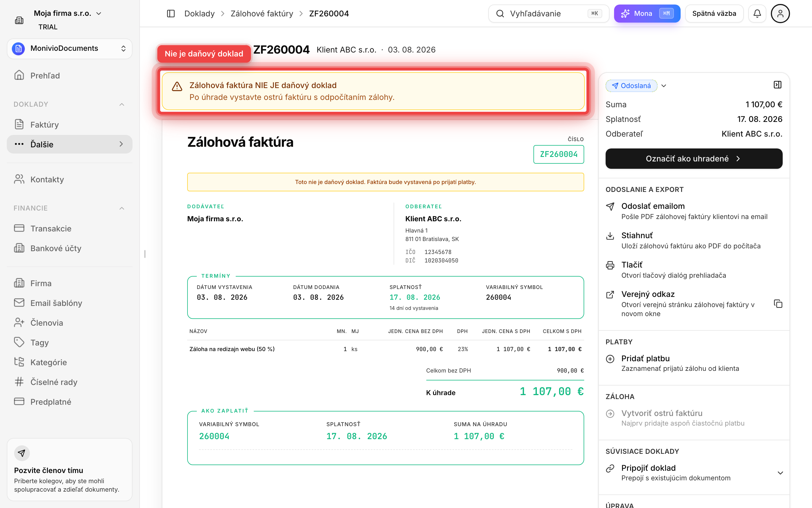Navigate to Faktúry
The image size is (812, 508).
pos(70,125)
